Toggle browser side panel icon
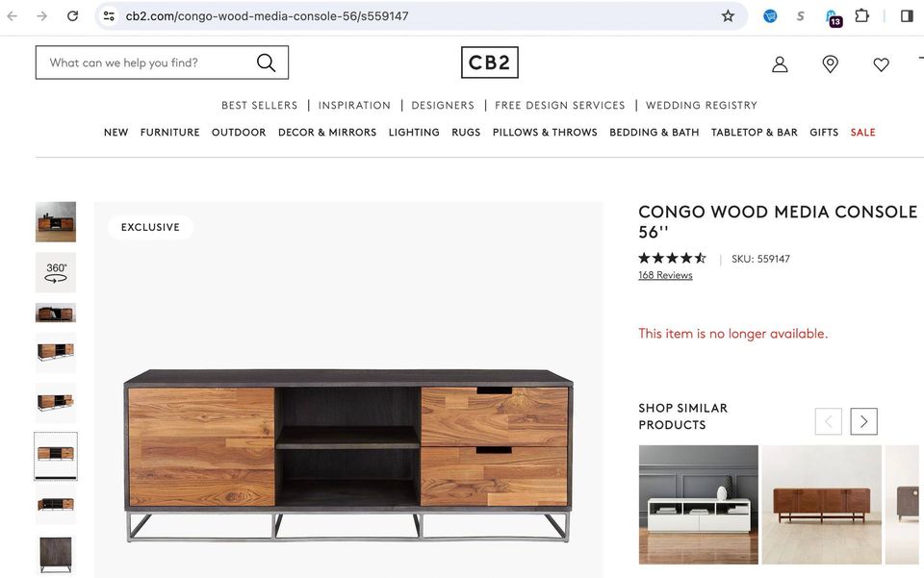 point(907,16)
